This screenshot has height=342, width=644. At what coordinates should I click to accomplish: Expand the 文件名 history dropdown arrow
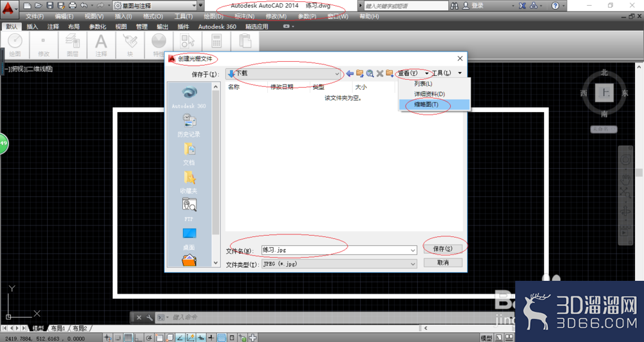[x=413, y=250]
